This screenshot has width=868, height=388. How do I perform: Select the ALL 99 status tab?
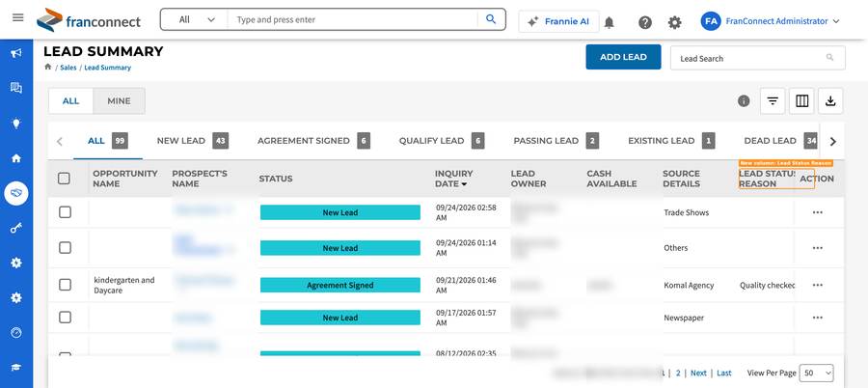[x=108, y=141]
